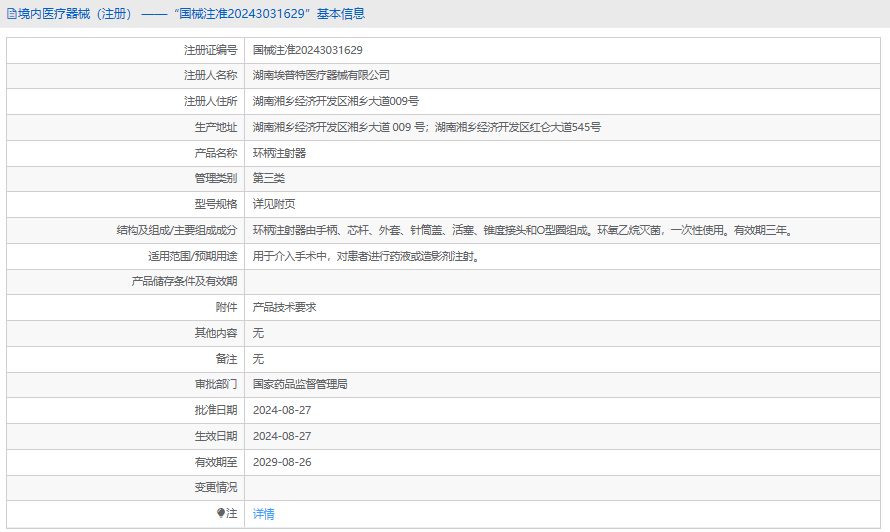Select the attachment value 产品技术要求
Screen dimensions: 890x532
click(284, 308)
